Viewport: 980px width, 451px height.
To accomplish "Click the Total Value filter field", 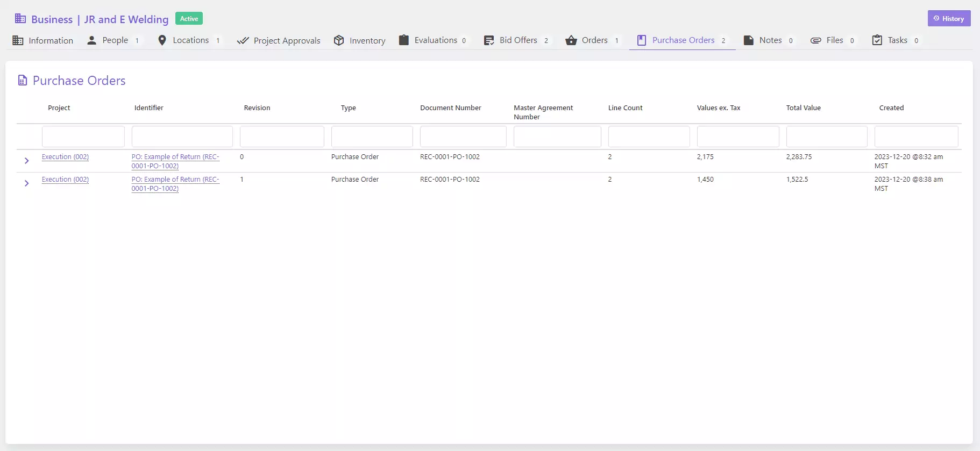I will (827, 137).
